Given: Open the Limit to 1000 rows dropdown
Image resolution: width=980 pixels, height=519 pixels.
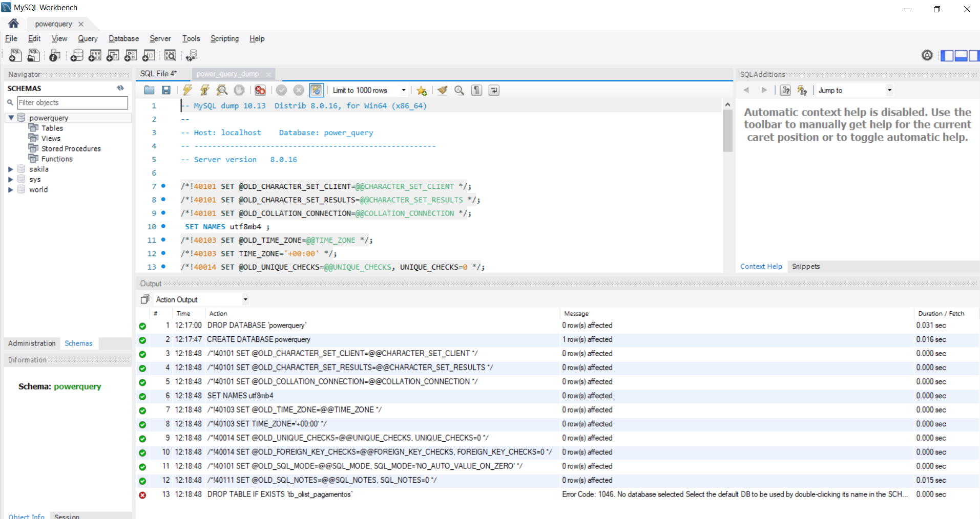Looking at the screenshot, I should [403, 90].
